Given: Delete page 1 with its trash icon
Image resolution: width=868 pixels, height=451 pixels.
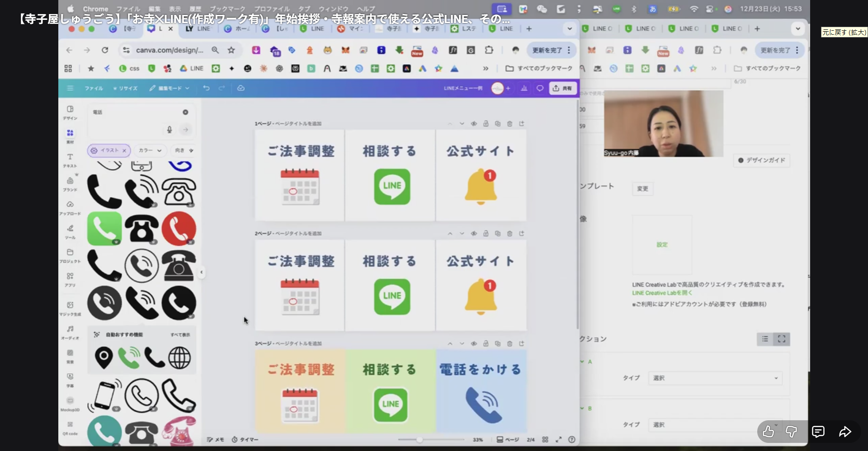Looking at the screenshot, I should coord(509,124).
